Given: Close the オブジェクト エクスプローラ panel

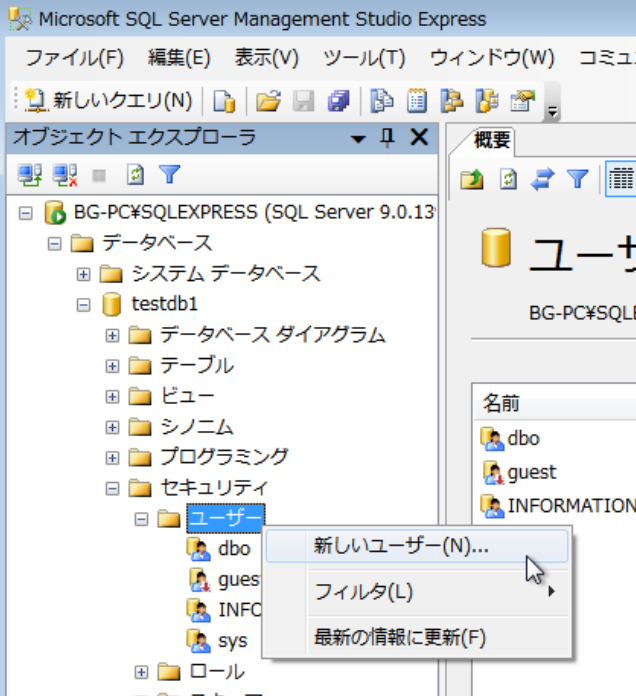Looking at the screenshot, I should (419, 137).
